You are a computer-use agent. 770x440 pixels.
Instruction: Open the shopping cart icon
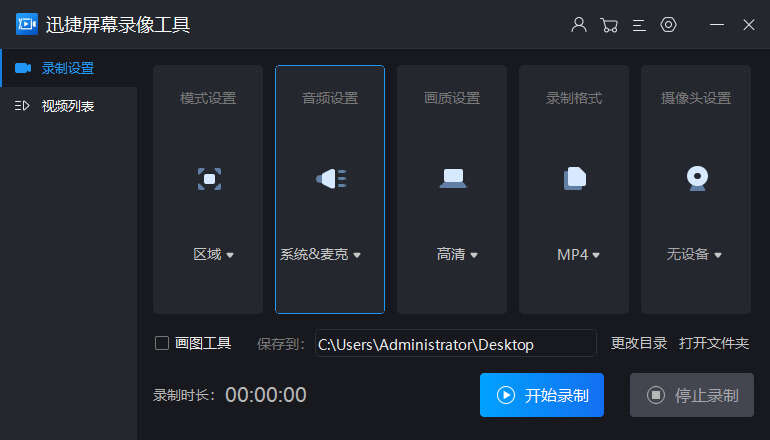(x=609, y=25)
